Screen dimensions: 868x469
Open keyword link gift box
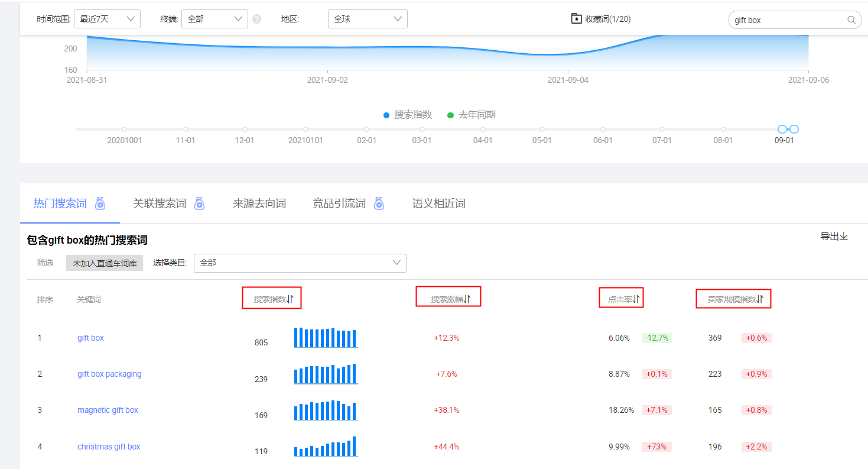(90, 338)
